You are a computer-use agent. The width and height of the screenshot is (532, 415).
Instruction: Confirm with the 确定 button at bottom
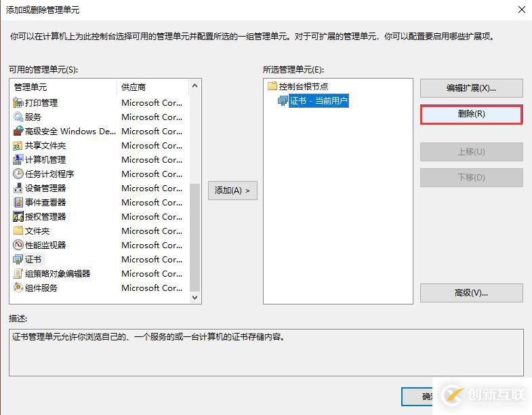coord(417,396)
